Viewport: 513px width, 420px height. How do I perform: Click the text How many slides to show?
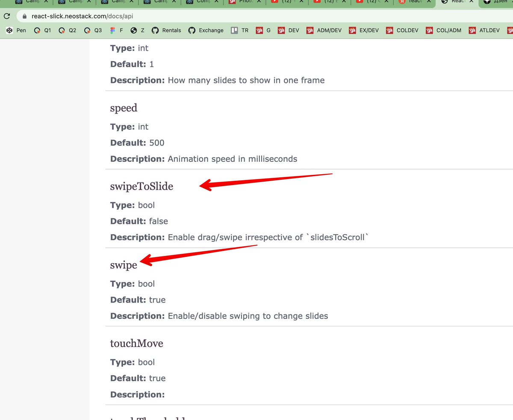[x=246, y=80]
